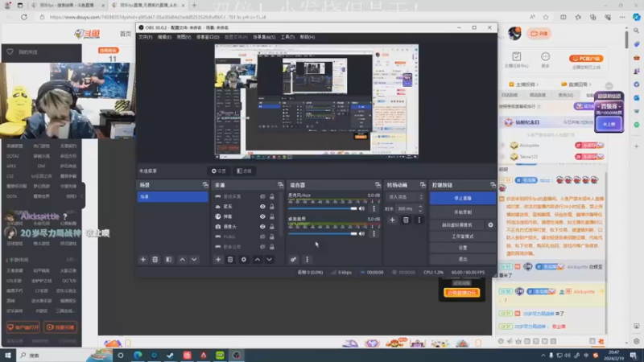Open the Douyu 更多 more icon
This screenshot has width=644, height=362.
545,60
